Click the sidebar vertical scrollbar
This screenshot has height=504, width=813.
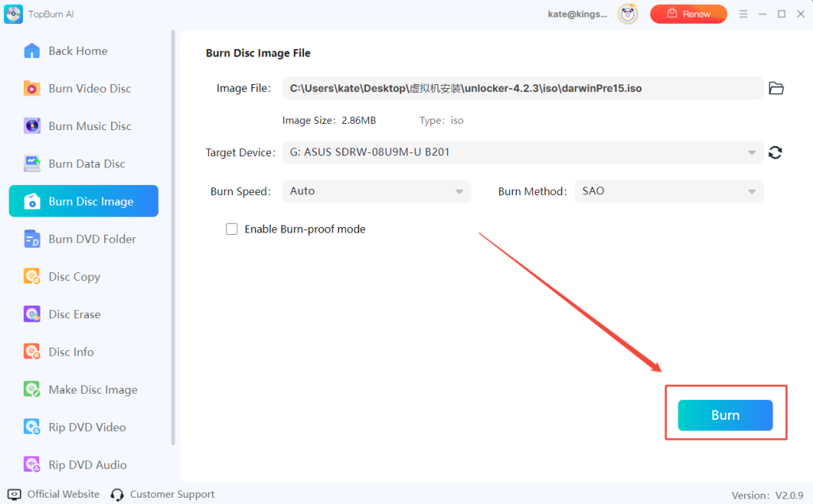coord(173,238)
